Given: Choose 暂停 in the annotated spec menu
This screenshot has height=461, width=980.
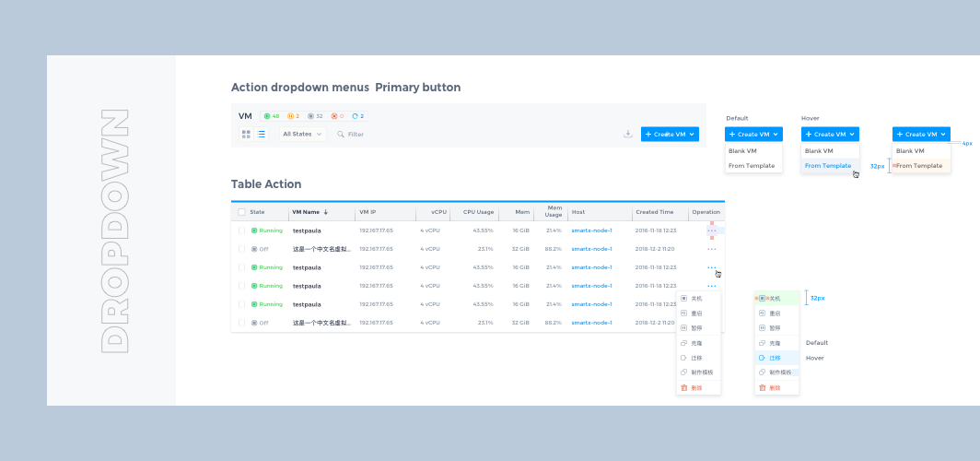Looking at the screenshot, I should point(776,327).
